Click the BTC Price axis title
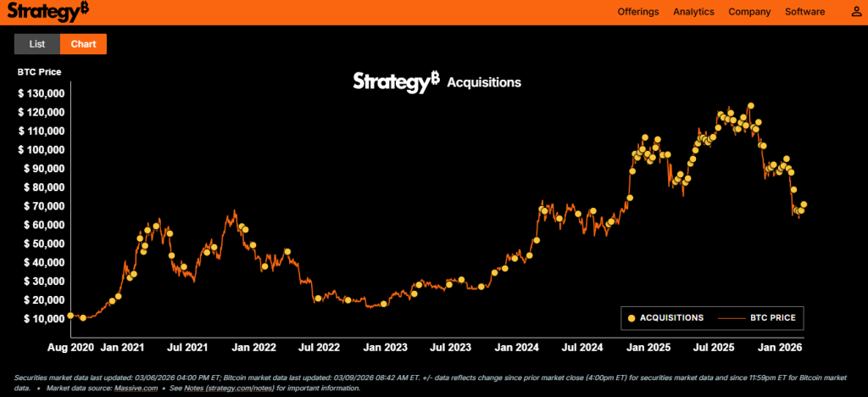This screenshot has height=397, width=868. (x=39, y=72)
